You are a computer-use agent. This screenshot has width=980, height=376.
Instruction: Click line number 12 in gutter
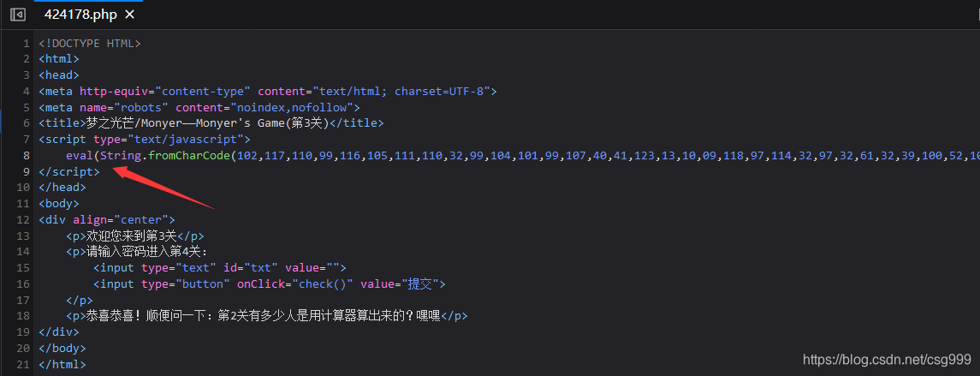coord(23,219)
